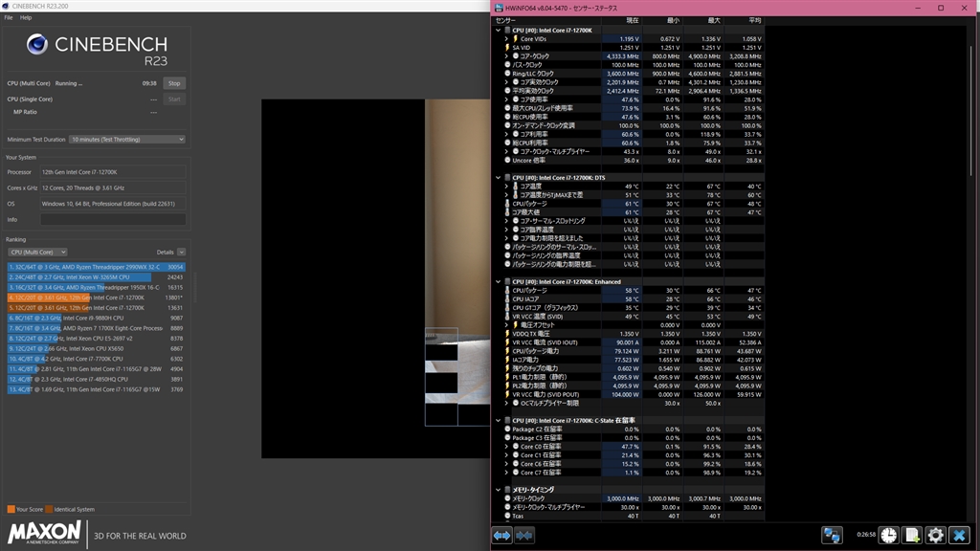980x551 pixels.
Task: Select ranking row Intel Core i9-9880H CPU
Action: (97, 318)
